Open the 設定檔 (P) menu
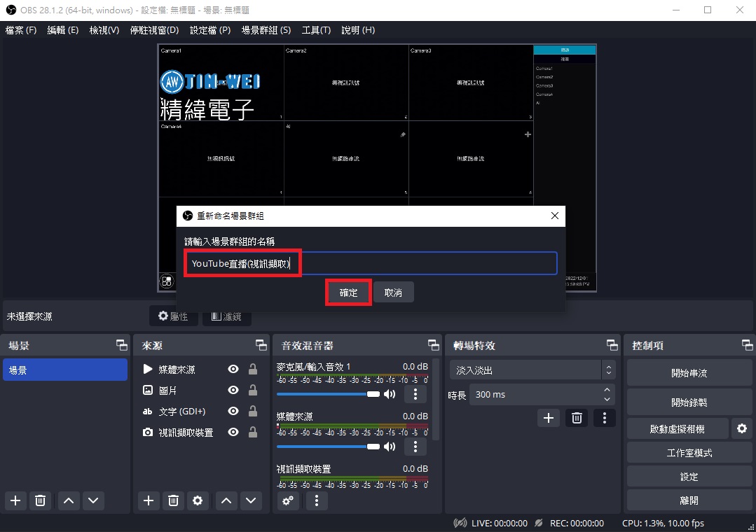 tap(210, 30)
